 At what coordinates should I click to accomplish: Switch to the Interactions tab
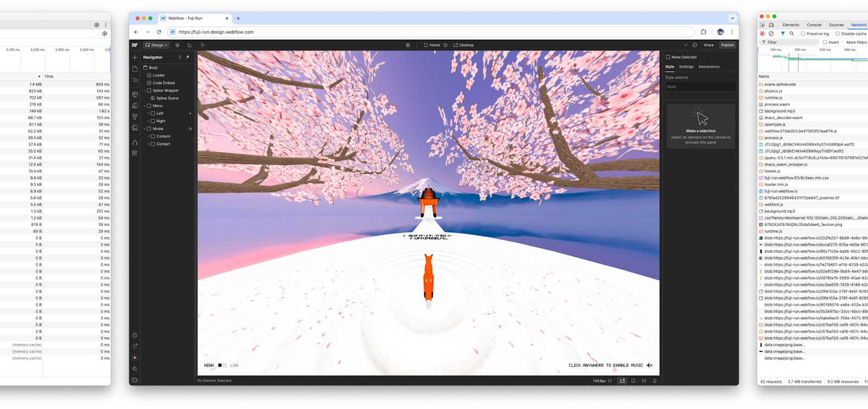(x=709, y=67)
